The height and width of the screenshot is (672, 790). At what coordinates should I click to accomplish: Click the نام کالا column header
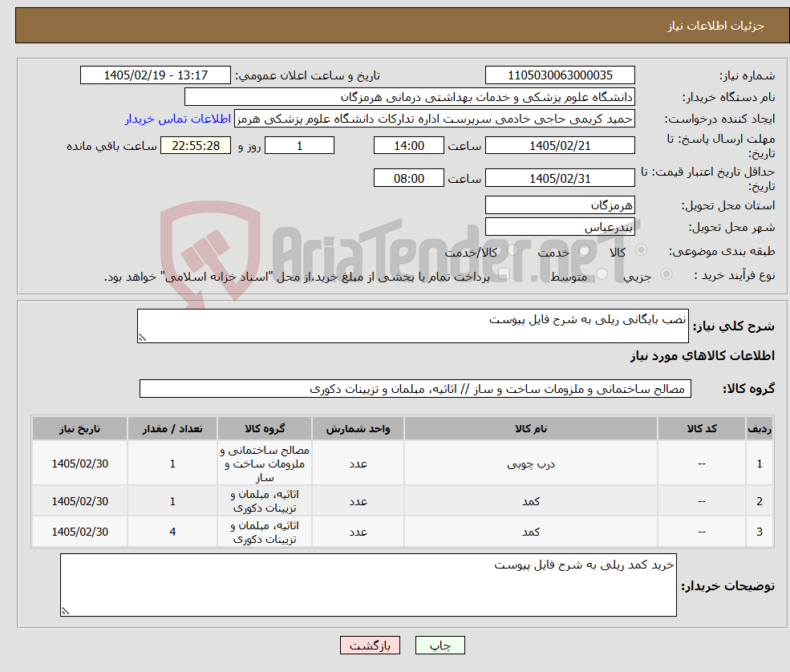pos(530,428)
